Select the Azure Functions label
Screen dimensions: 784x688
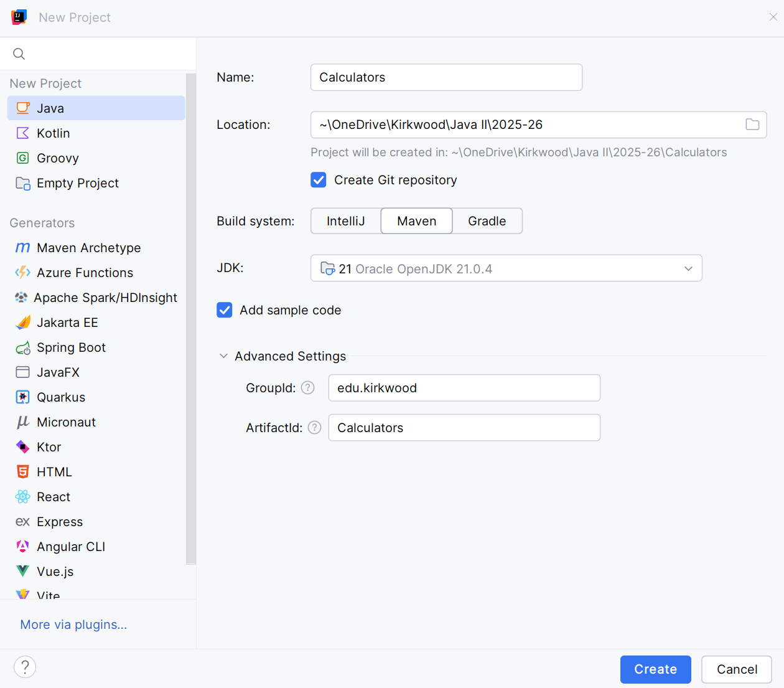(x=85, y=273)
